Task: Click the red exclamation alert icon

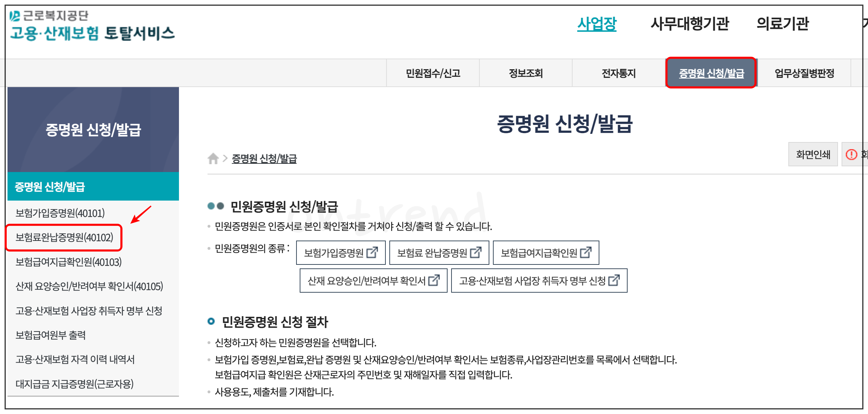Action: (851, 155)
